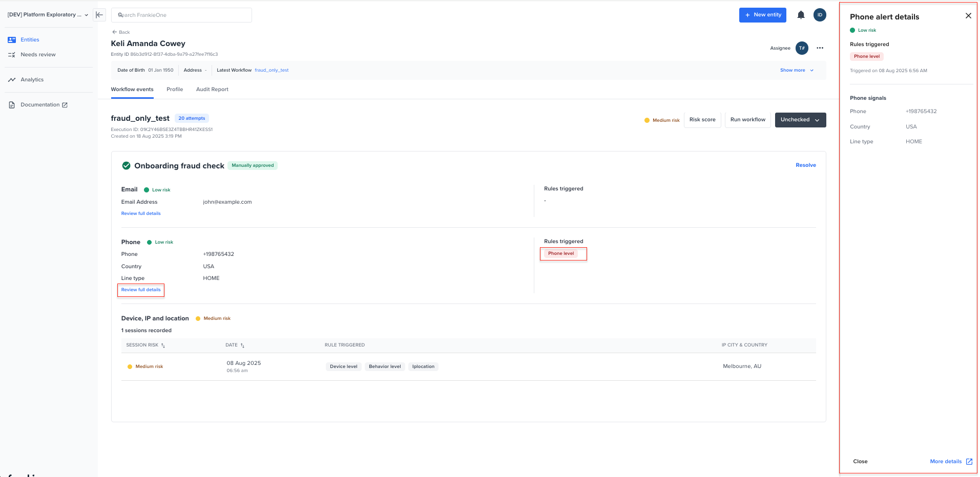Click the ID user avatar

tap(820, 15)
